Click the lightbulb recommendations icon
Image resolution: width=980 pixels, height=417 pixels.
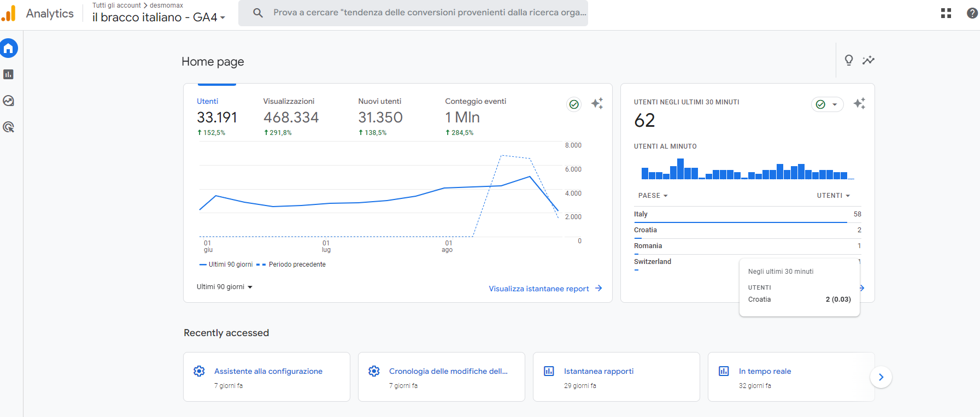(849, 60)
